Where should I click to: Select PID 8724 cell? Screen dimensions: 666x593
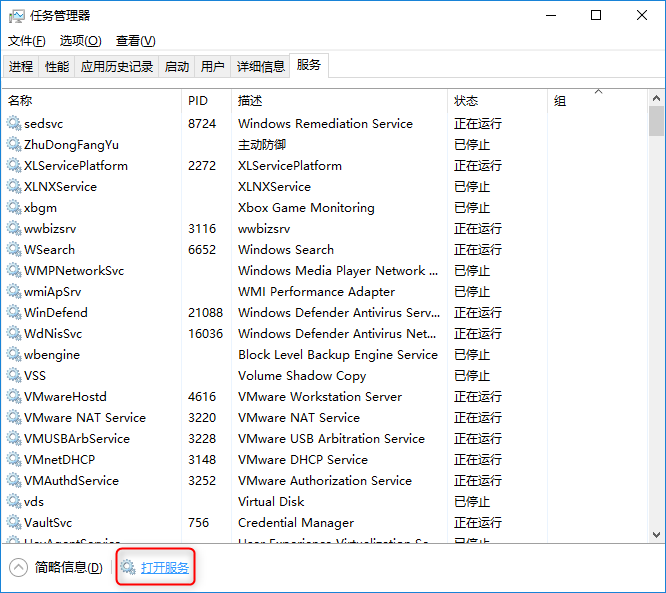[x=202, y=124]
